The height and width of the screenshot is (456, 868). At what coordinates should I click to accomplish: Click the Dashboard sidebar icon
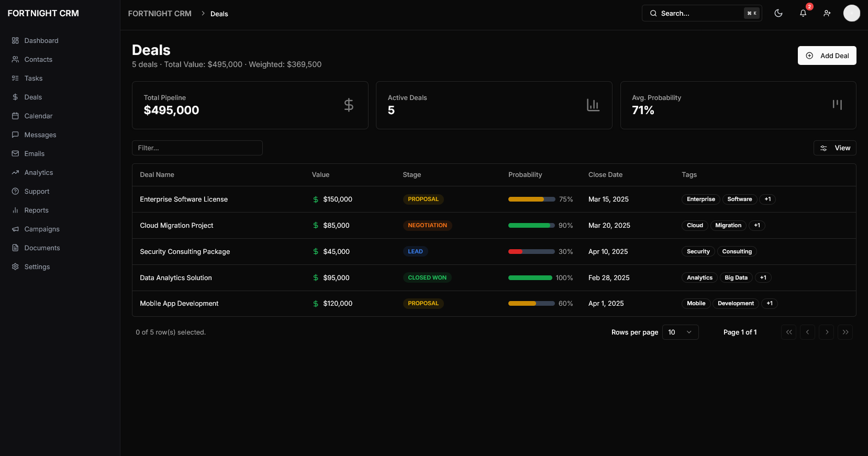(x=15, y=40)
